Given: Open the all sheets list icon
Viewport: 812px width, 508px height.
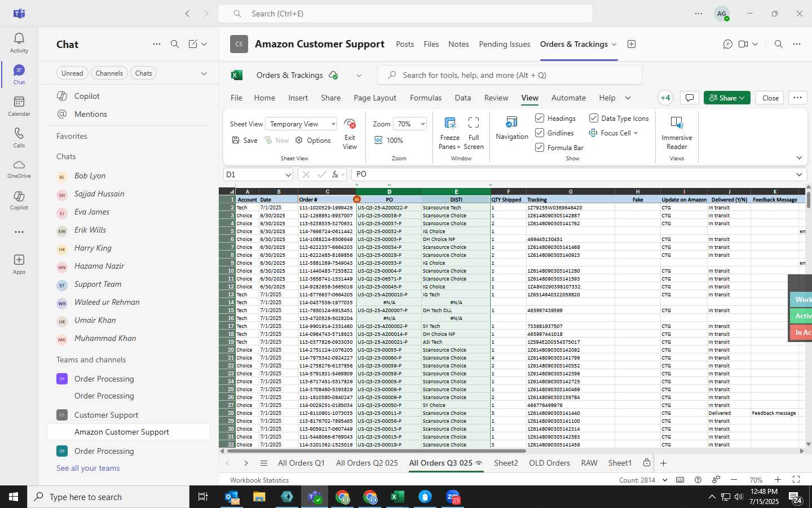Looking at the screenshot, I should click(263, 463).
